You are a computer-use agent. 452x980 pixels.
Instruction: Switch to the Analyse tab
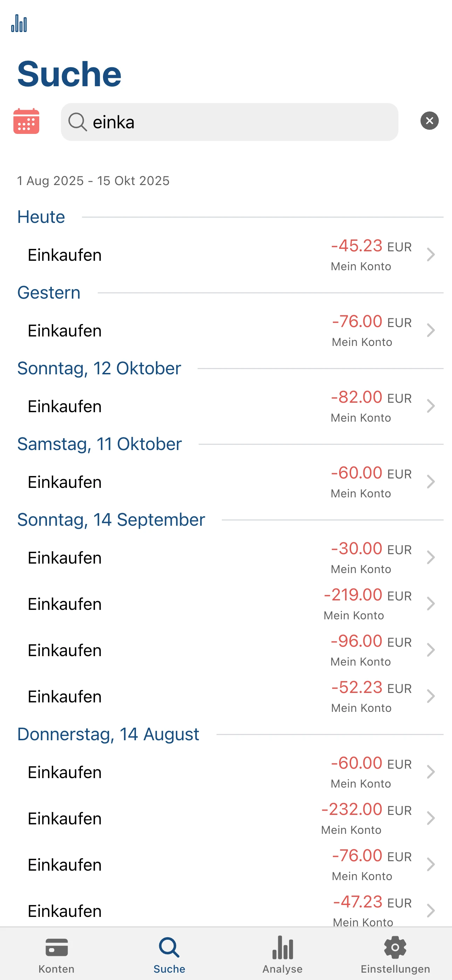pos(282,954)
